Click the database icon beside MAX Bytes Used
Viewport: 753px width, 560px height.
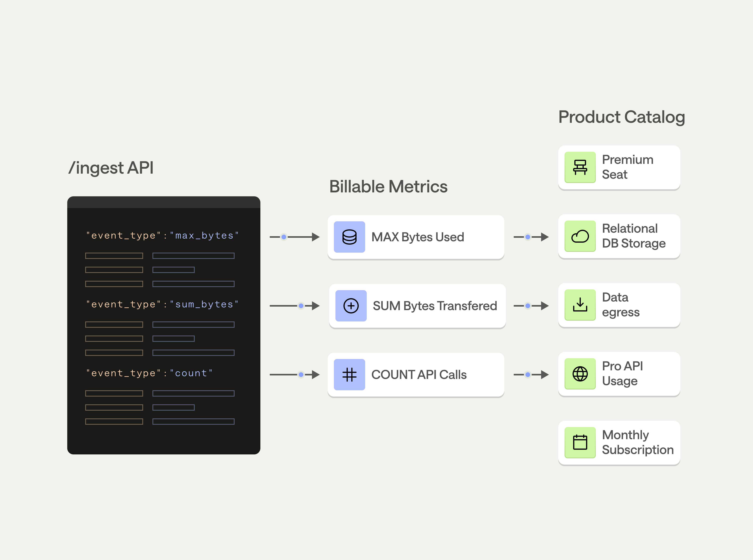coord(349,237)
